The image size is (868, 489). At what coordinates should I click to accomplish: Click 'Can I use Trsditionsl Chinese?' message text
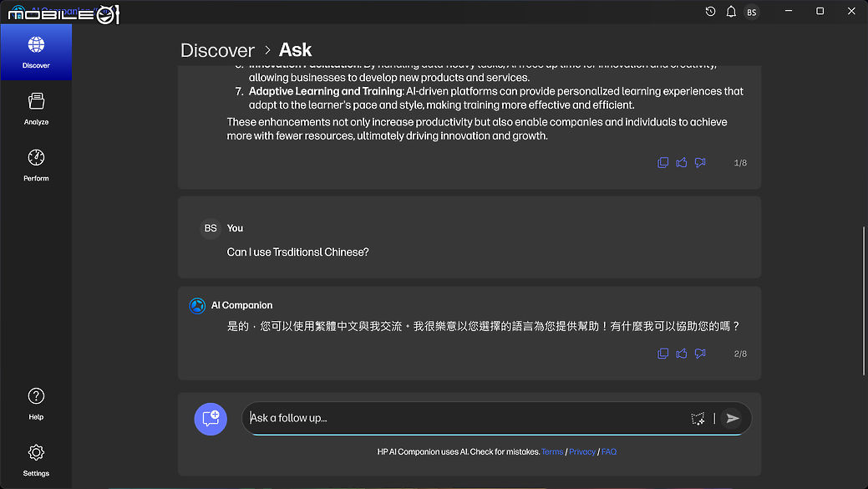coord(297,252)
